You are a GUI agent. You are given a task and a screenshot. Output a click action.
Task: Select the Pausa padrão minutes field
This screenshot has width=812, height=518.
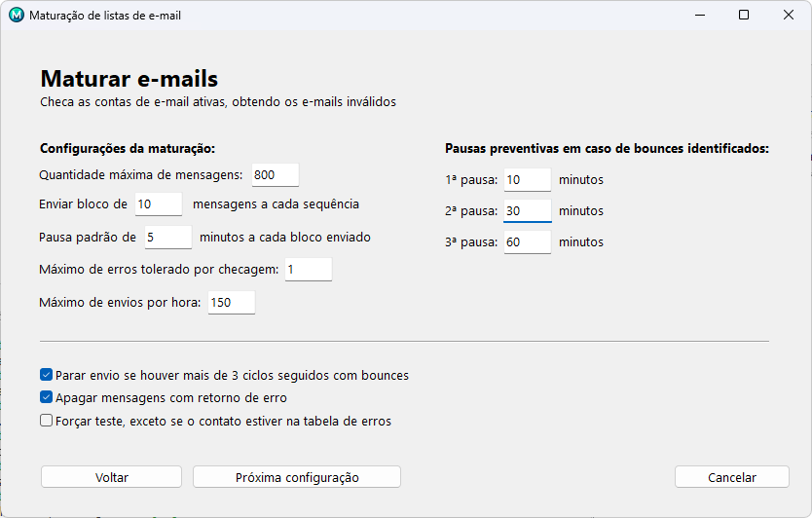pyautogui.click(x=167, y=238)
